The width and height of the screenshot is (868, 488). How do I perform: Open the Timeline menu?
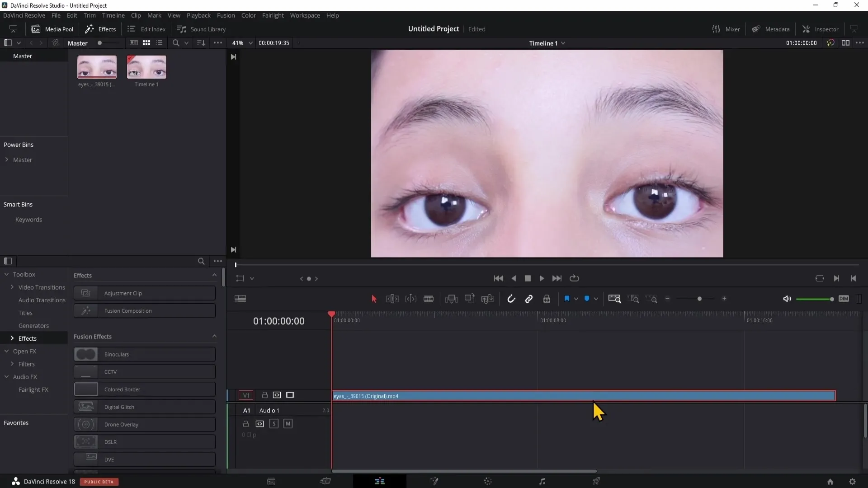tap(113, 15)
